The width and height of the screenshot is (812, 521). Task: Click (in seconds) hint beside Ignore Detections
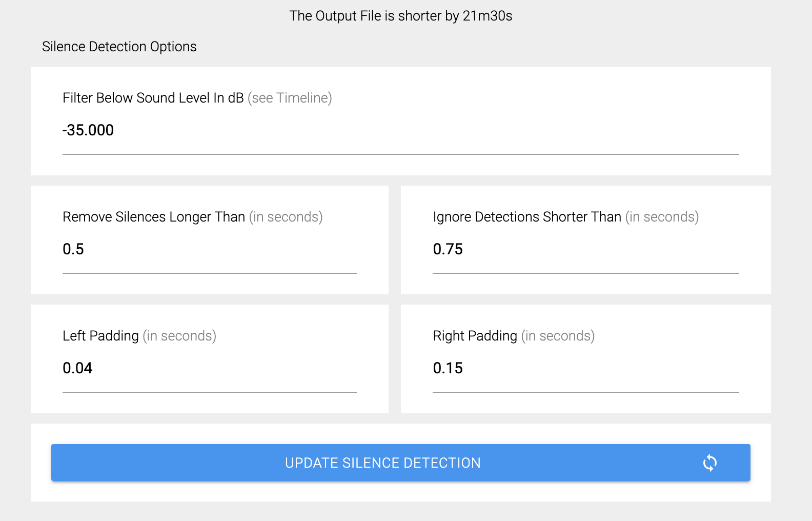coord(662,217)
